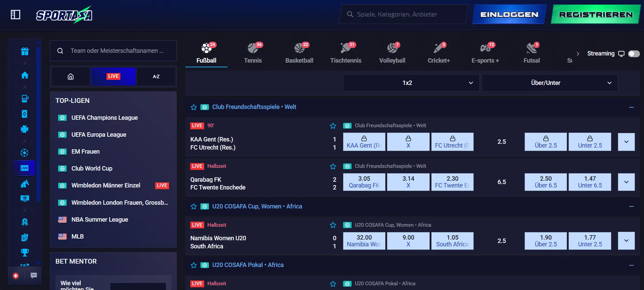Favorite the KAA Gent vs FC Utrecht match
The width and height of the screenshot is (644, 290).
coord(333,126)
